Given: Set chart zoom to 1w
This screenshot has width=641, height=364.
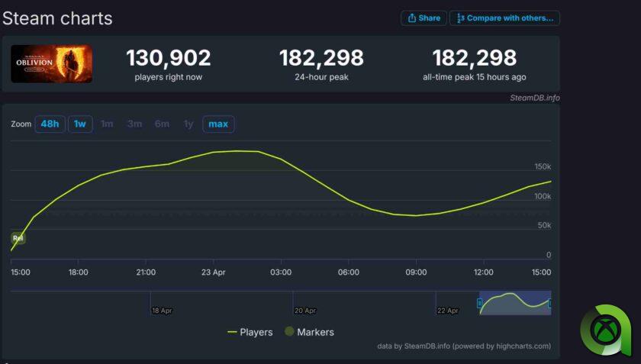Looking at the screenshot, I should [x=79, y=124].
